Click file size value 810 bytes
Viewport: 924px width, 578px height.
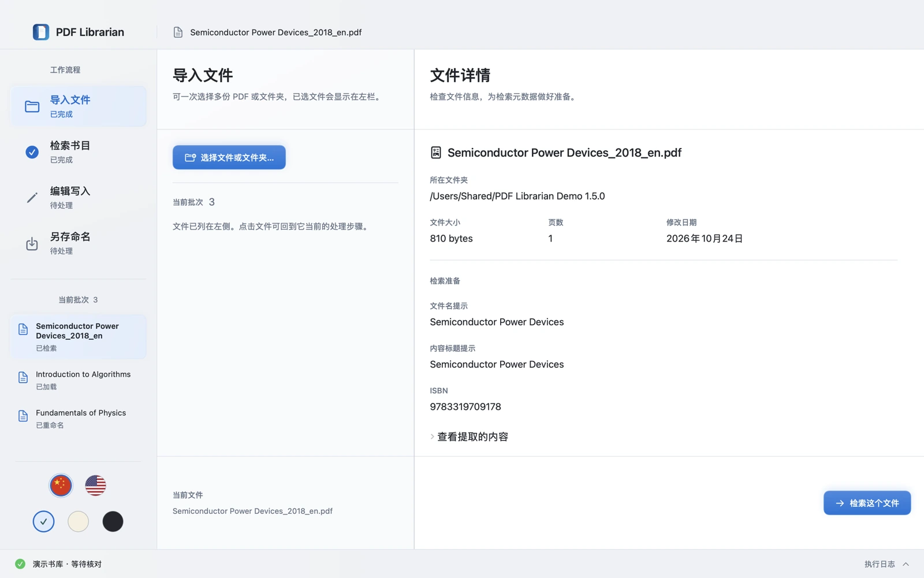(x=451, y=239)
